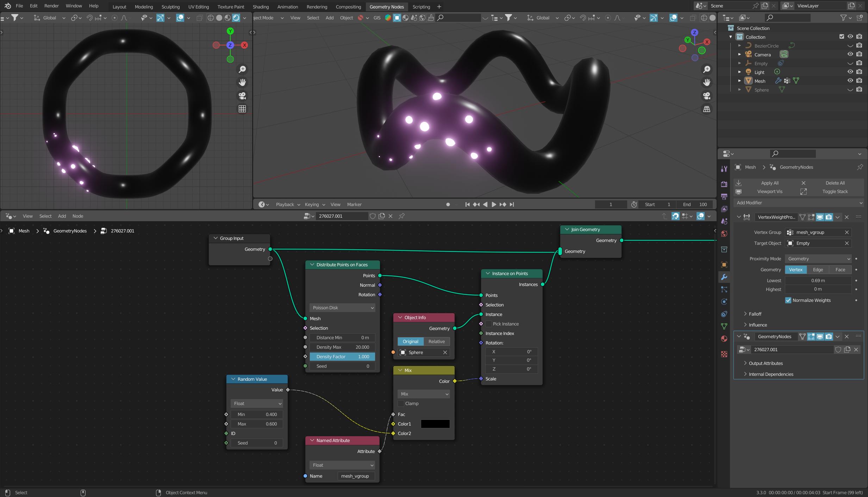Open timeline Keying menu
The width and height of the screenshot is (868, 497).
(x=315, y=204)
